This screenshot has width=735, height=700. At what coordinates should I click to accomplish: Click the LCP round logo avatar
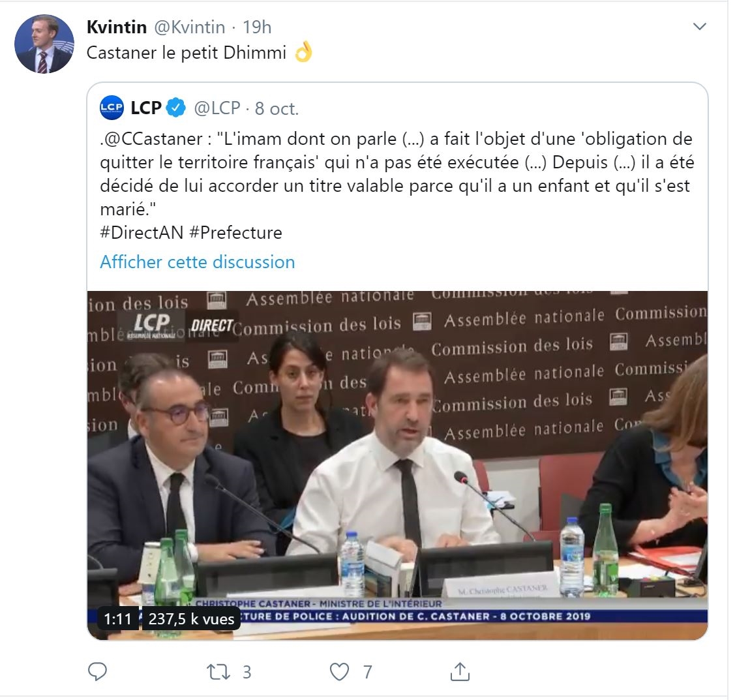[112, 108]
